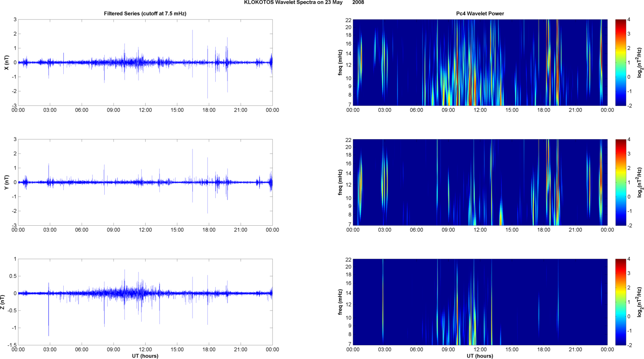Click the Z (nT) axis label
644x359 pixels.
coord(3,302)
